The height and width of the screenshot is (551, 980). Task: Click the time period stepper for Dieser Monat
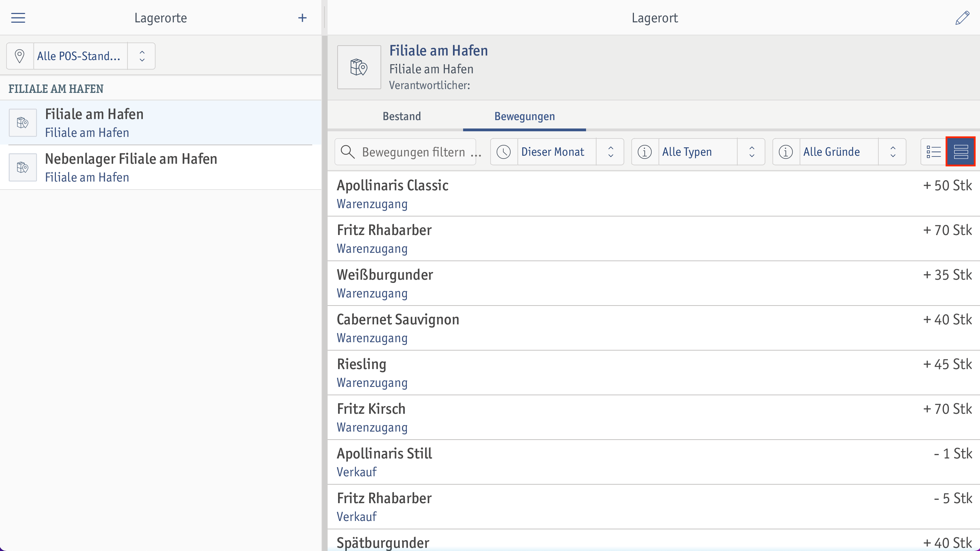(610, 152)
